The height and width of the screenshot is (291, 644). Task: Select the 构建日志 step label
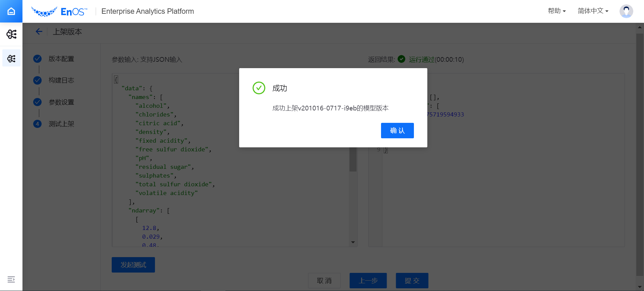click(x=61, y=80)
